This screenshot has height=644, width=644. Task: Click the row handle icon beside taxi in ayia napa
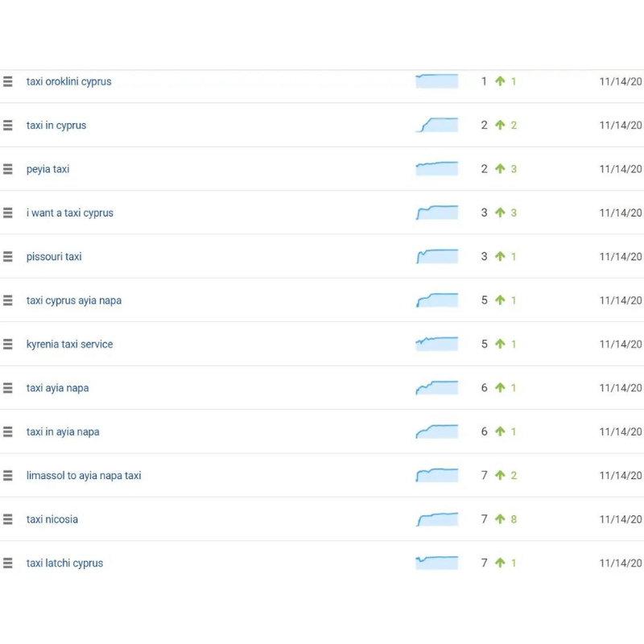pyautogui.click(x=8, y=431)
